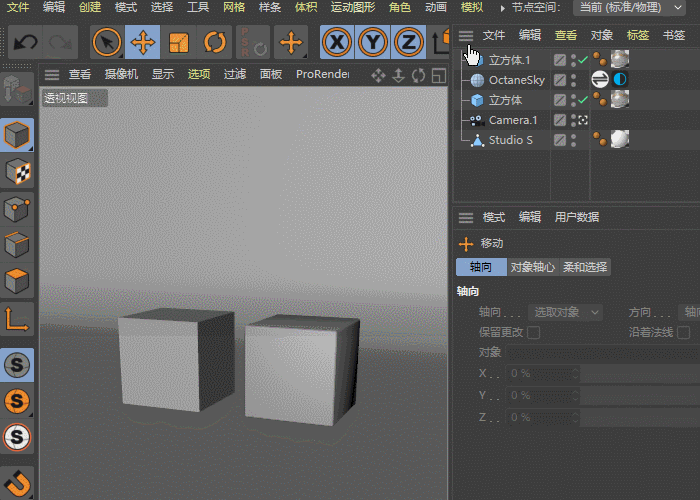
Task: Open the 运动图形 menu
Action: pos(353,7)
